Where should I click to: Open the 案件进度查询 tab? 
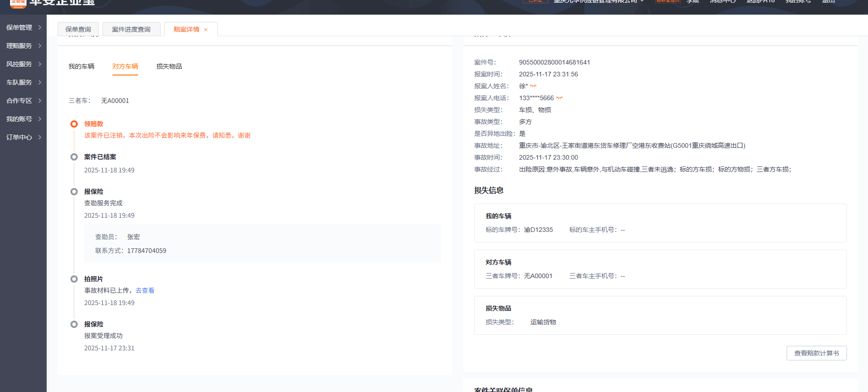131,29
